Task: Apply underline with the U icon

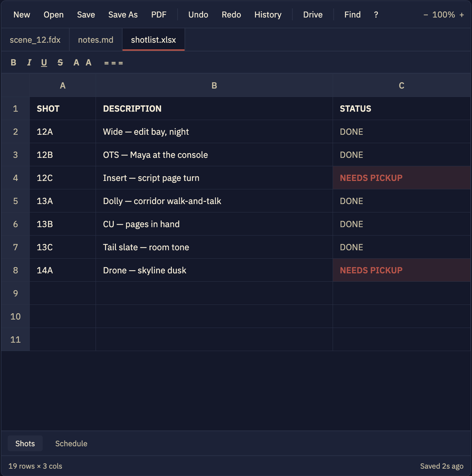Action: [44, 63]
